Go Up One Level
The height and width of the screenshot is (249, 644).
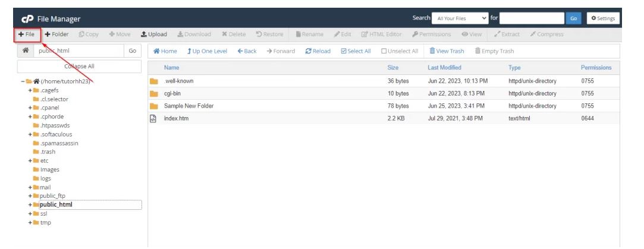click(207, 51)
